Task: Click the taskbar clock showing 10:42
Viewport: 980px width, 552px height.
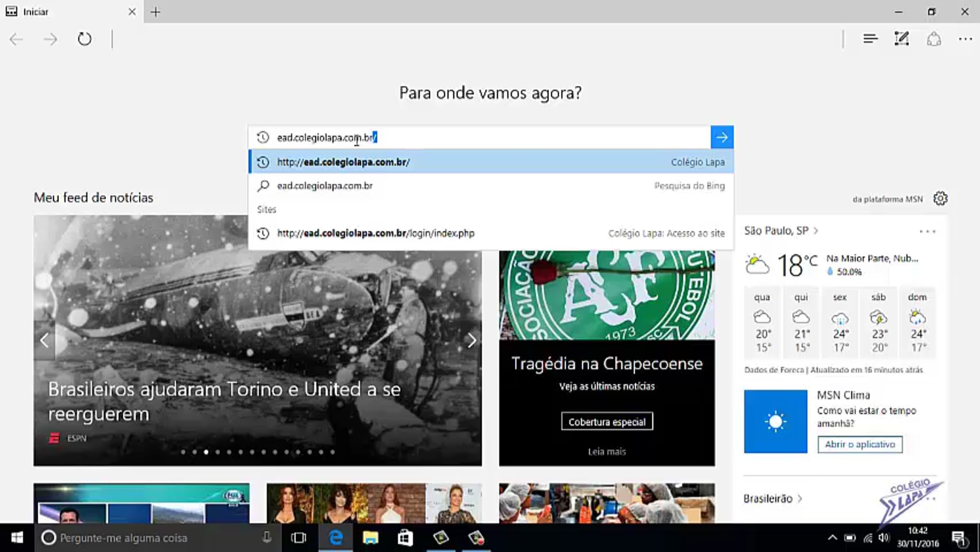Action: [918, 537]
